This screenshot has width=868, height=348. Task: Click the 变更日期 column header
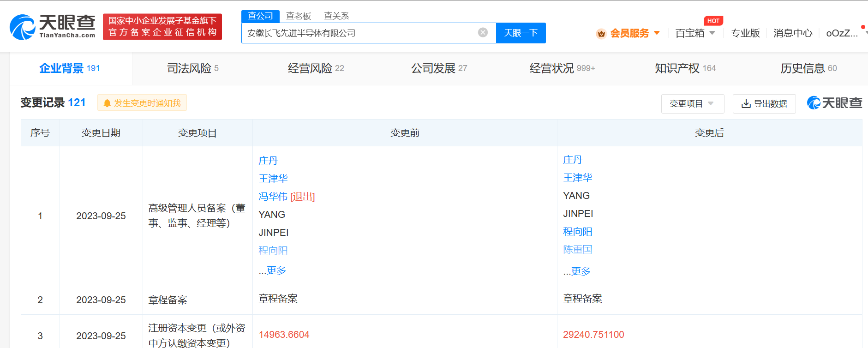point(101,133)
